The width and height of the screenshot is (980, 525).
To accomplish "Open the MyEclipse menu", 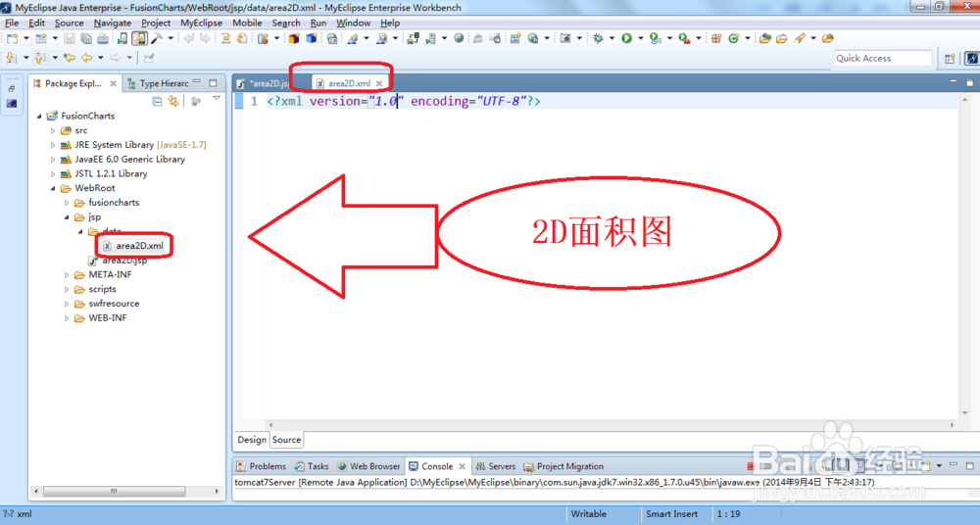I will [201, 24].
